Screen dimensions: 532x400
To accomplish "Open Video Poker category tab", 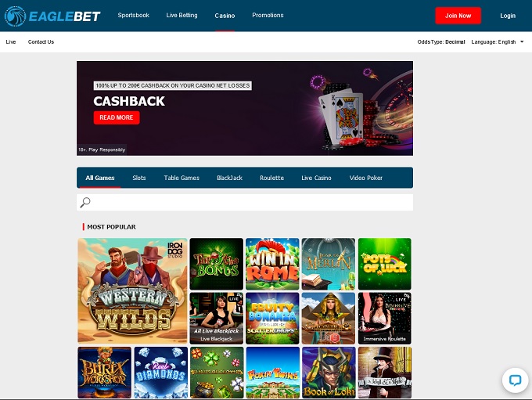I will pos(366,178).
